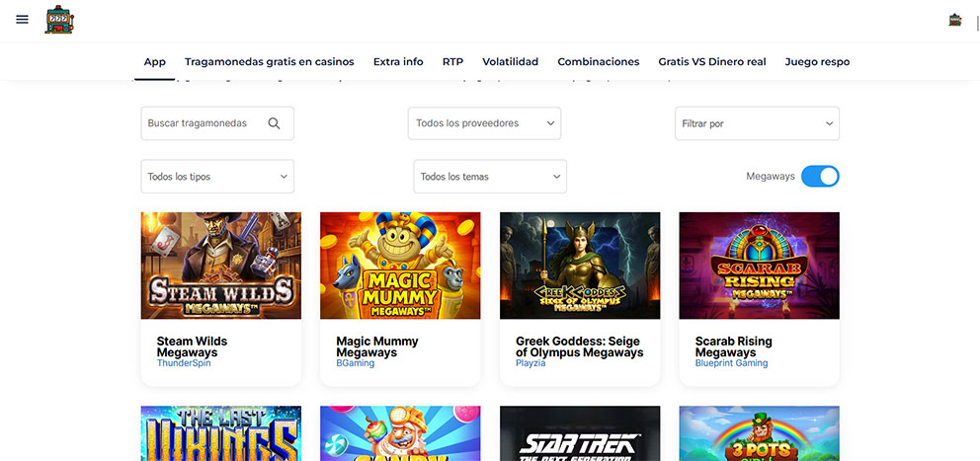Click the slot machine site logo
The image size is (980, 461).
59,20
